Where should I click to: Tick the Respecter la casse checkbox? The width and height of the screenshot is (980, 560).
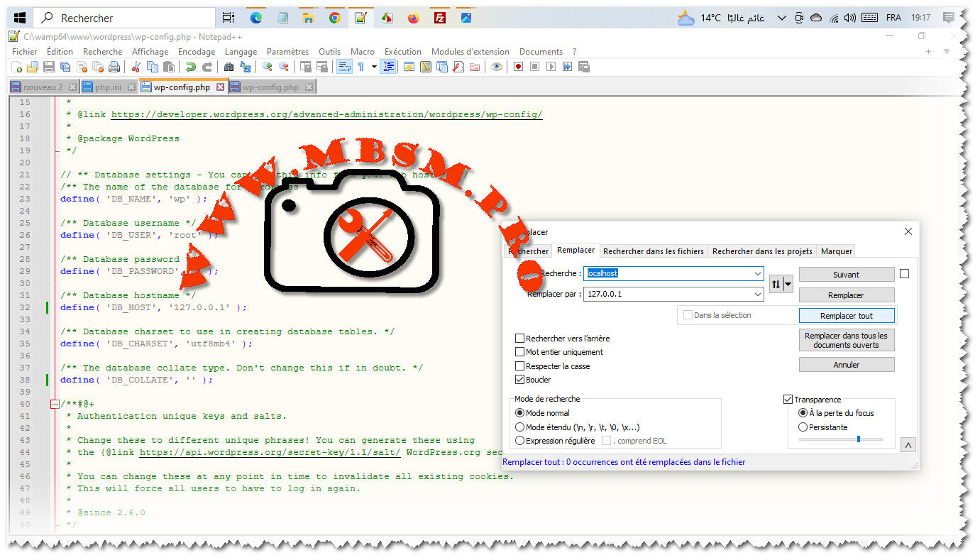point(520,366)
